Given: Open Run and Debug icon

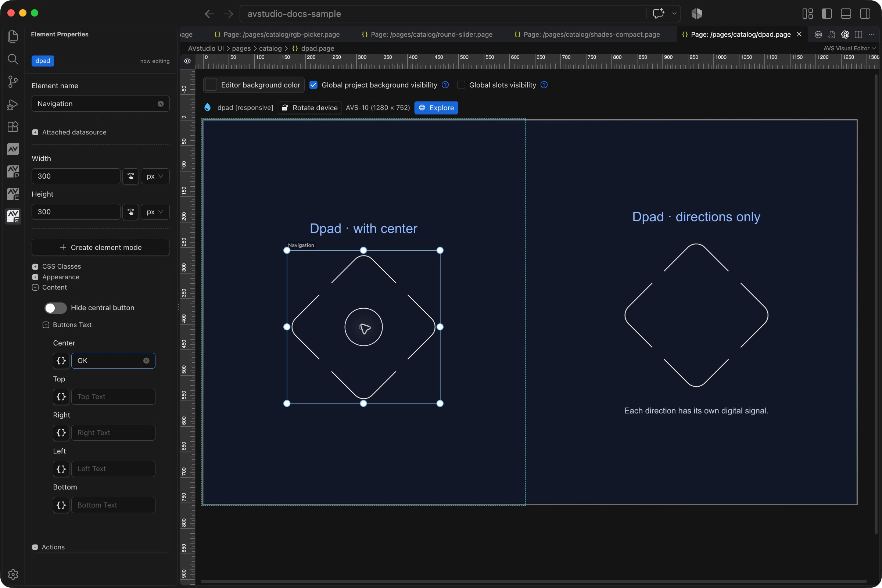Looking at the screenshot, I should [x=13, y=104].
